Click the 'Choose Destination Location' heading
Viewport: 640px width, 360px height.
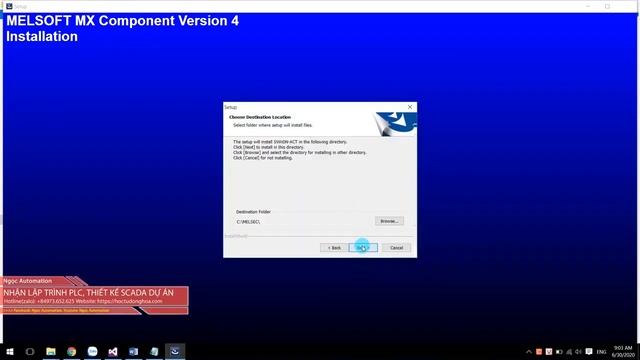click(260, 117)
